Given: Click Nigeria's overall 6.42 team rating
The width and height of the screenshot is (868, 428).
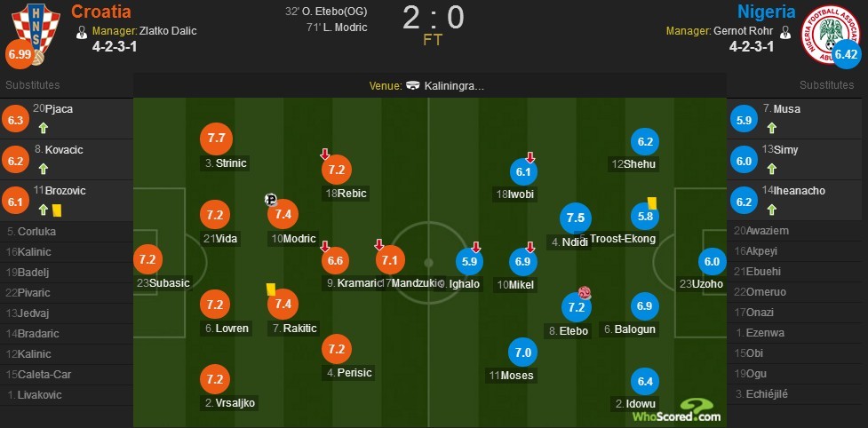Looking at the screenshot, I should pos(846,54).
